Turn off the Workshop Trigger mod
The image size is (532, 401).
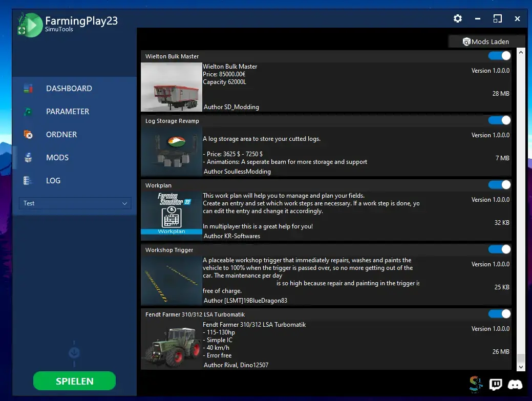coord(499,249)
